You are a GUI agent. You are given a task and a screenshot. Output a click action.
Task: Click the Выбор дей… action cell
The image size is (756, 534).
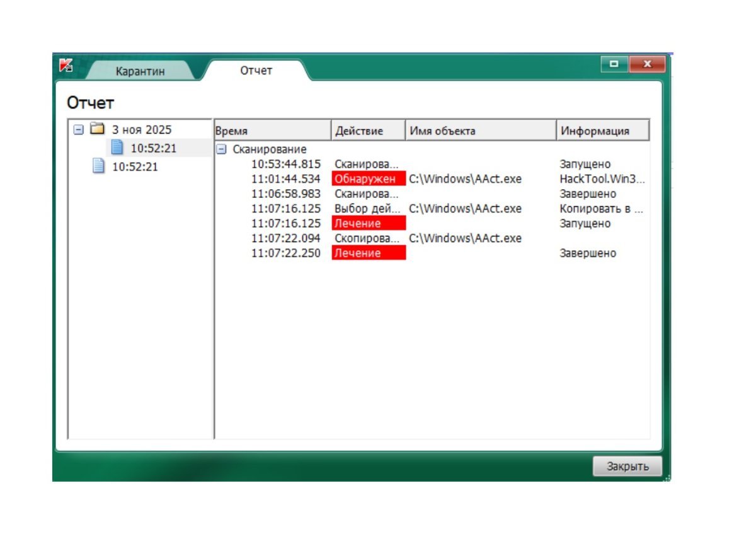coord(367,209)
